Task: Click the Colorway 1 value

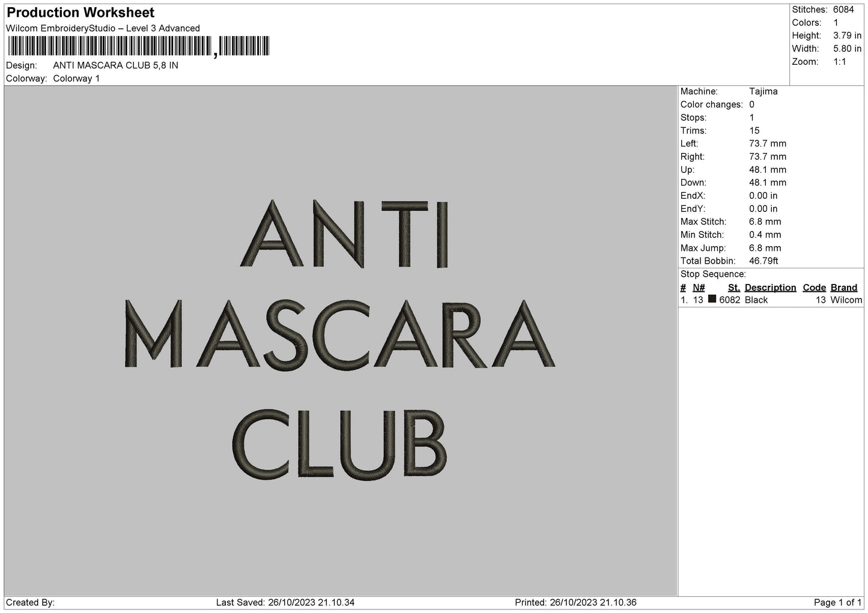Action: click(76, 79)
